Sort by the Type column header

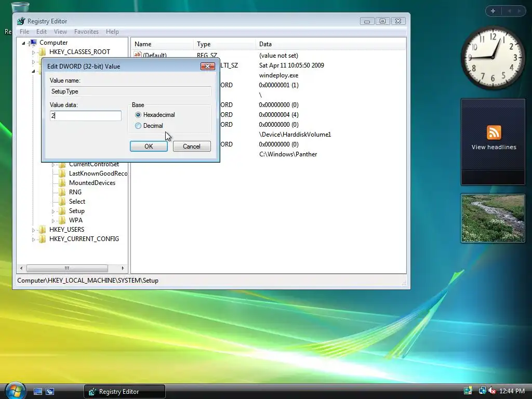click(x=224, y=44)
